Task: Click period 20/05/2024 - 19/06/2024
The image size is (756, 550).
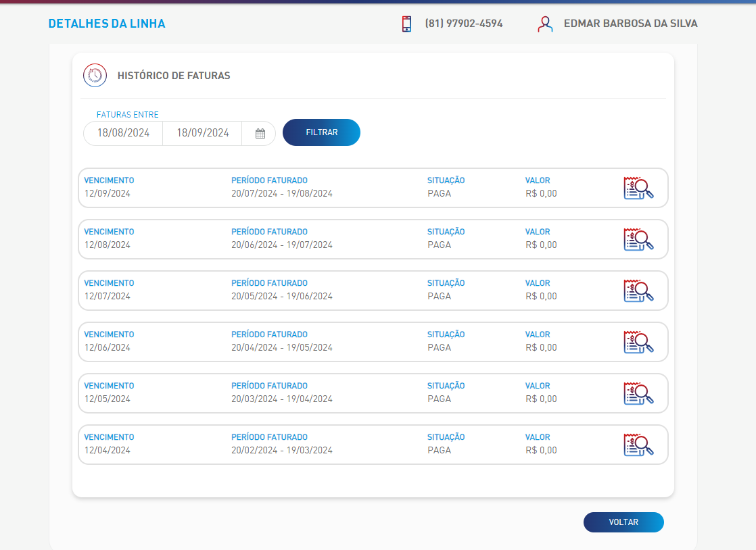Action: (281, 296)
